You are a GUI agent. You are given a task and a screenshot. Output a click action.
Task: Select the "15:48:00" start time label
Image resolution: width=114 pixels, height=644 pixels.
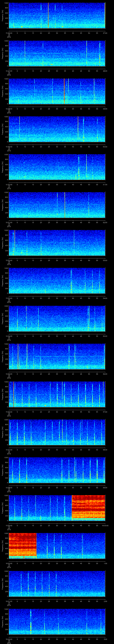(9, 109)
